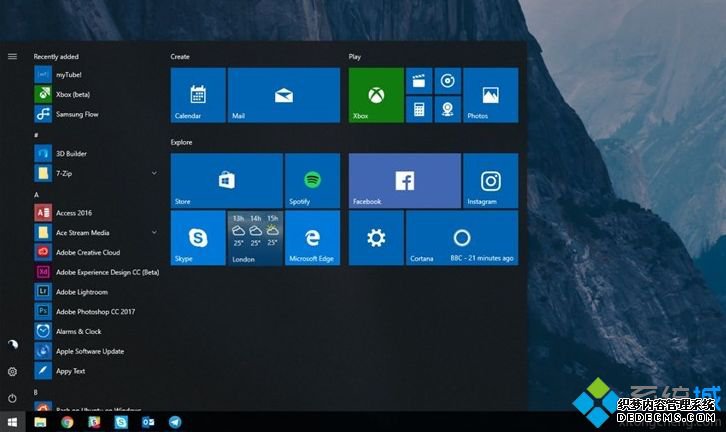Open the Facebook tile
The width and height of the screenshot is (726, 432).
click(405, 181)
